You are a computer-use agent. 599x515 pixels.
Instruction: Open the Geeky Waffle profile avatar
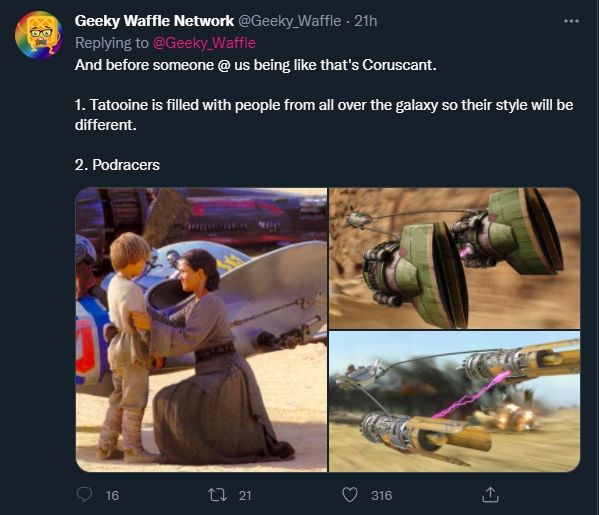pyautogui.click(x=39, y=35)
